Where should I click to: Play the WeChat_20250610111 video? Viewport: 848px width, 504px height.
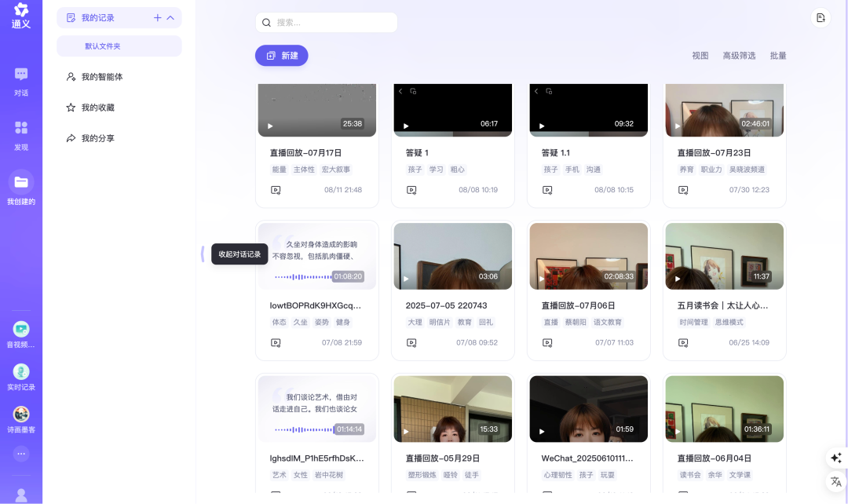click(x=588, y=409)
